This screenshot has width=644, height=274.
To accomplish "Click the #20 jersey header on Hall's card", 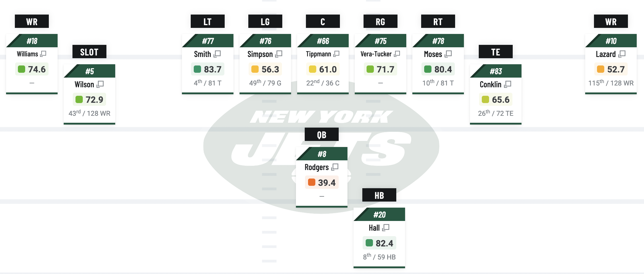I will click(x=379, y=215).
